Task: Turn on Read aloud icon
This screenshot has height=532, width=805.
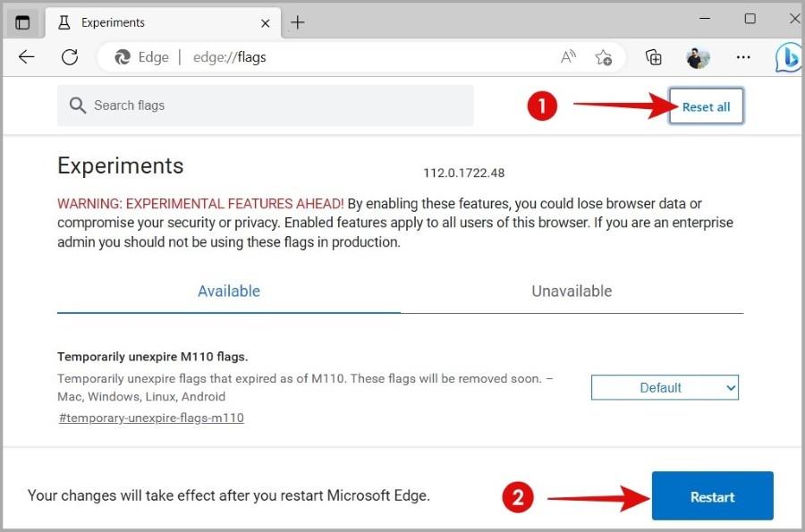Action: (568, 56)
